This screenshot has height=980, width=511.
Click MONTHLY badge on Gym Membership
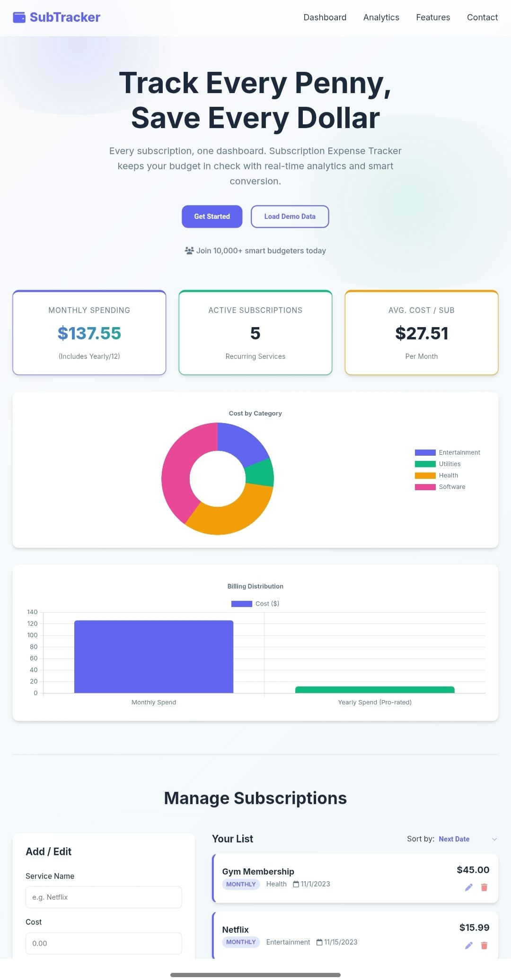tap(241, 884)
